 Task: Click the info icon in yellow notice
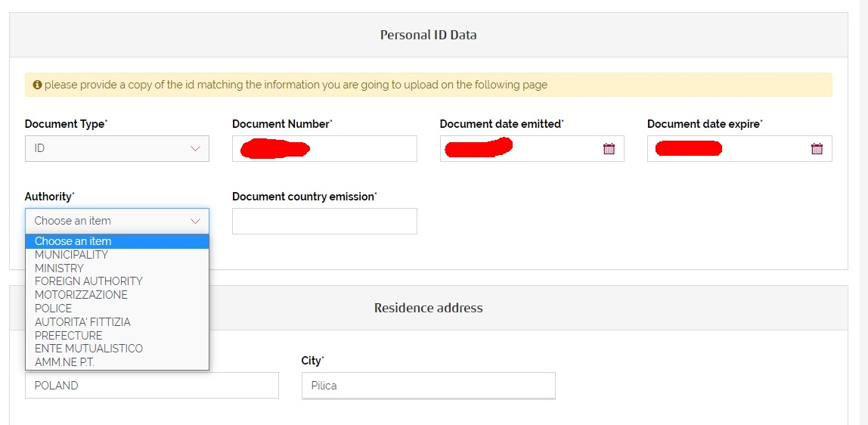pyautogui.click(x=37, y=85)
